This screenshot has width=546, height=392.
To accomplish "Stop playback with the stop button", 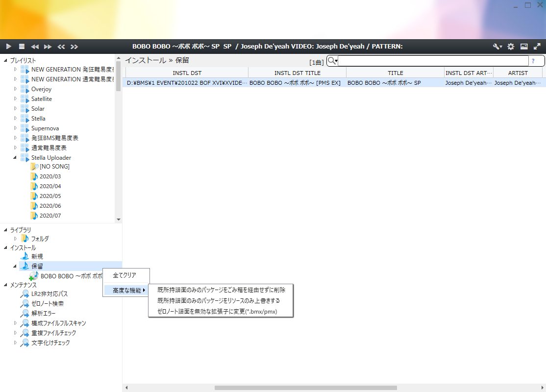I will point(22,46).
